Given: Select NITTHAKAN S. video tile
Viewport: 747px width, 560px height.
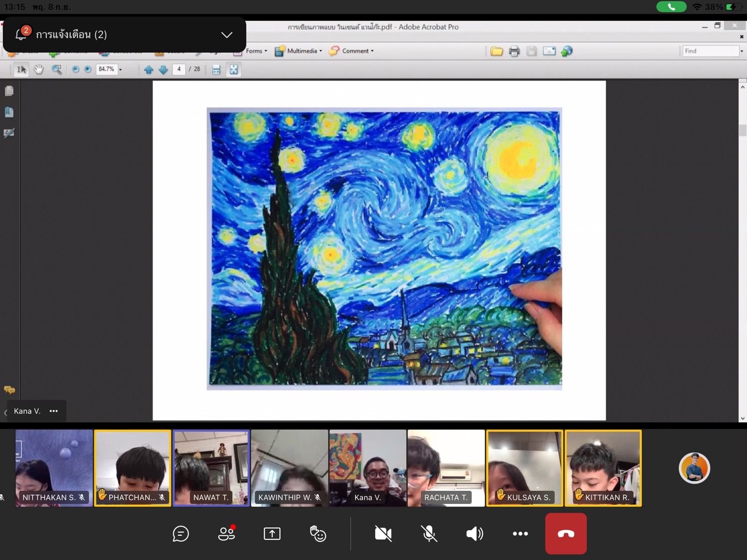Looking at the screenshot, I should click(54, 468).
